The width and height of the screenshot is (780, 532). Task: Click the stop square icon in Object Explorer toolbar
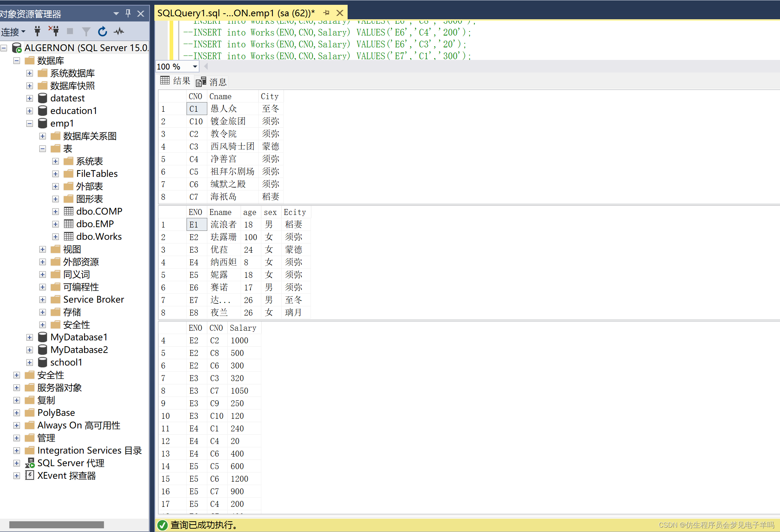coord(70,31)
